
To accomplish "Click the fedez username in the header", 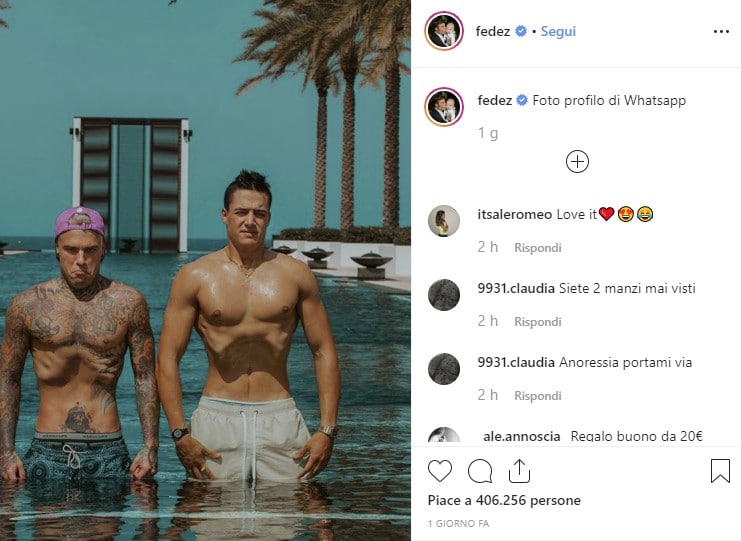I will 492,31.
